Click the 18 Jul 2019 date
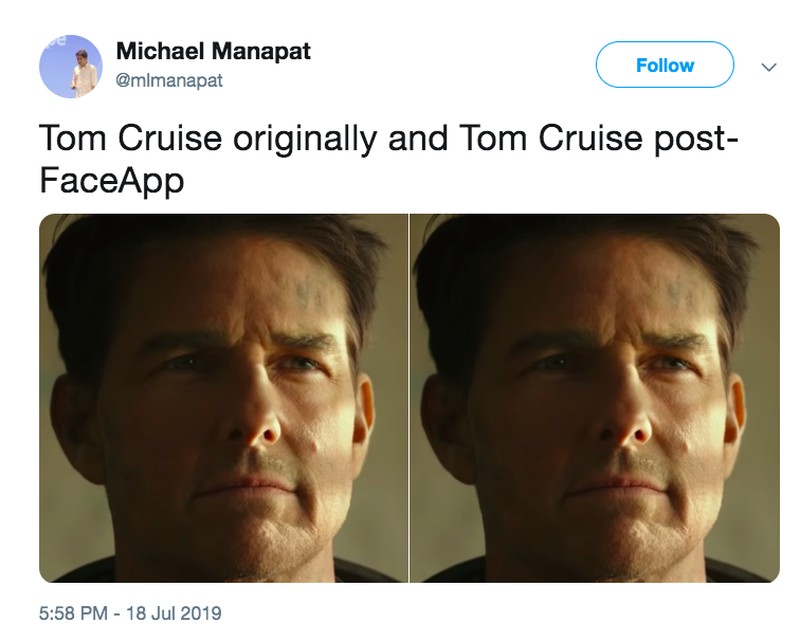The height and width of the screenshot is (641, 800). (174, 612)
